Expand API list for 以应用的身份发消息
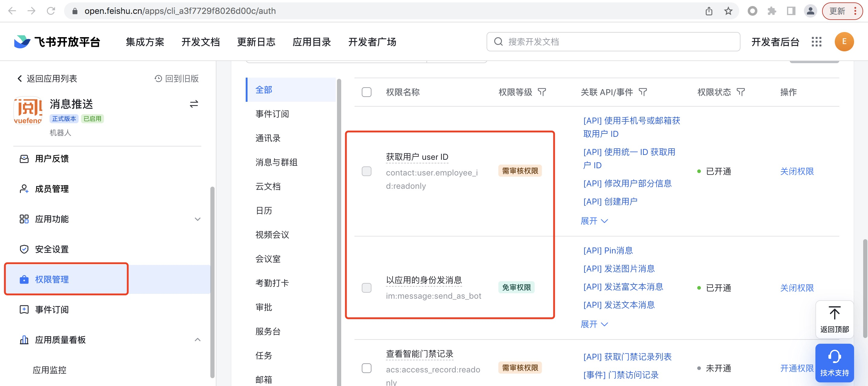This screenshot has width=868, height=386. 594,324
